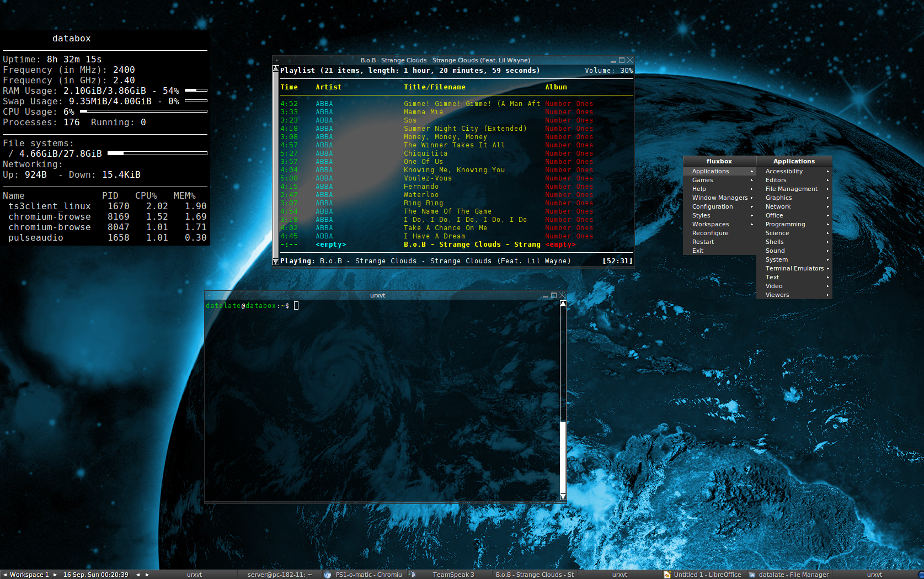Switch to B.o.B - Strange Clouds taskbar entry
The height and width of the screenshot is (579, 924).
[535, 575]
